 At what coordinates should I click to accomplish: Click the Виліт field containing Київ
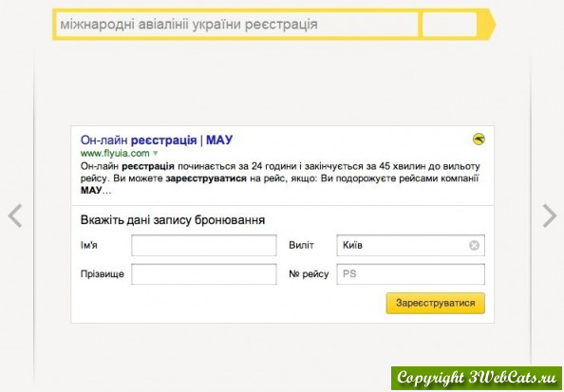click(411, 245)
